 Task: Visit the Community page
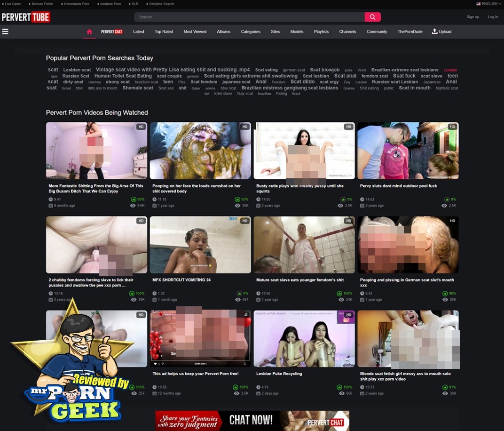point(377,32)
